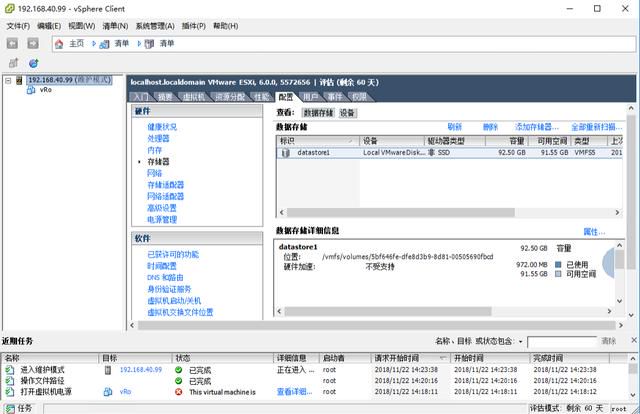Click the red error status icon in tasks

(x=178, y=392)
